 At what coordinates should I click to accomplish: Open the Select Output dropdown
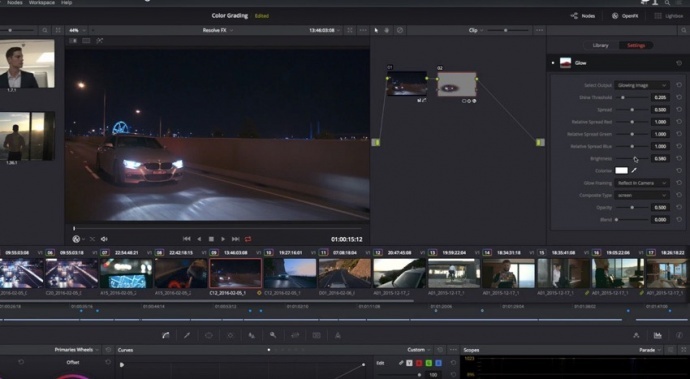[642, 85]
